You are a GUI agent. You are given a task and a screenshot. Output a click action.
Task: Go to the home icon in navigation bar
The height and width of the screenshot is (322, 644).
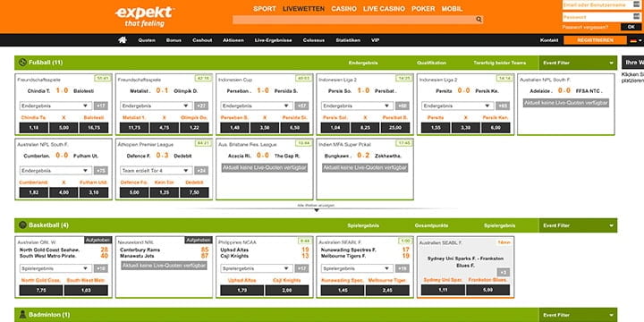click(x=123, y=40)
